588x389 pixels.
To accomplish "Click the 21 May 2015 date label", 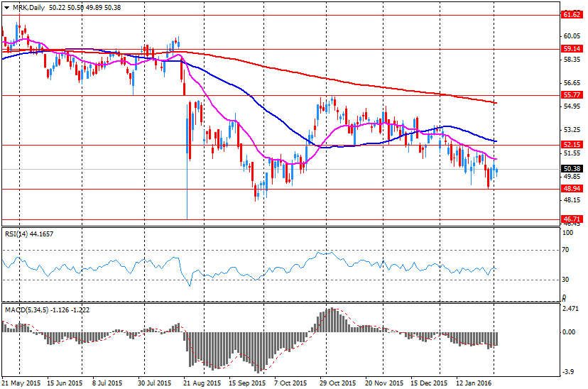I will pos(21,383).
